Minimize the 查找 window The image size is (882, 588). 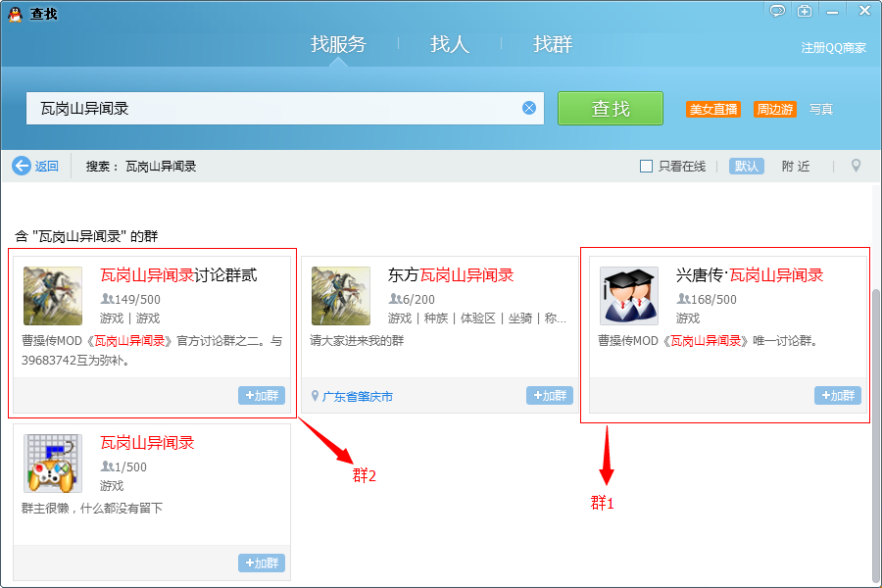(832, 11)
